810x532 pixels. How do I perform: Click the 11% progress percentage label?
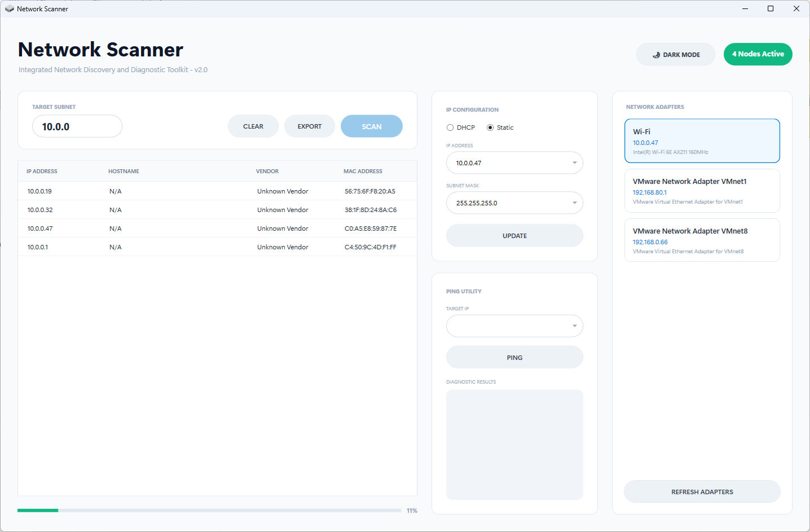point(412,511)
